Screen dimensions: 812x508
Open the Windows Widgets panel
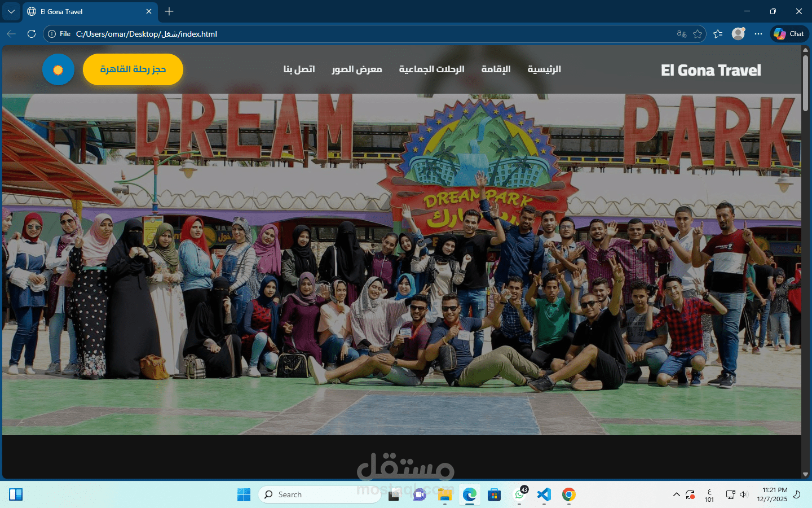[x=16, y=494]
